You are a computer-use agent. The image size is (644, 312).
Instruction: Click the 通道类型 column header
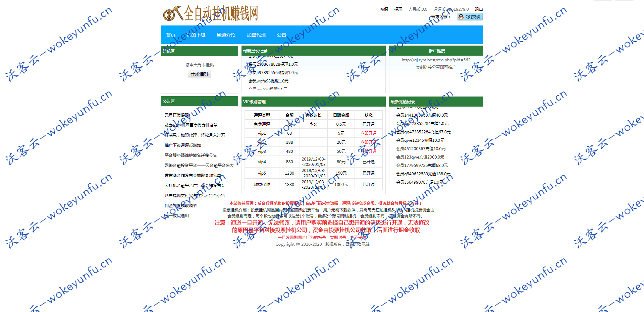click(x=262, y=115)
